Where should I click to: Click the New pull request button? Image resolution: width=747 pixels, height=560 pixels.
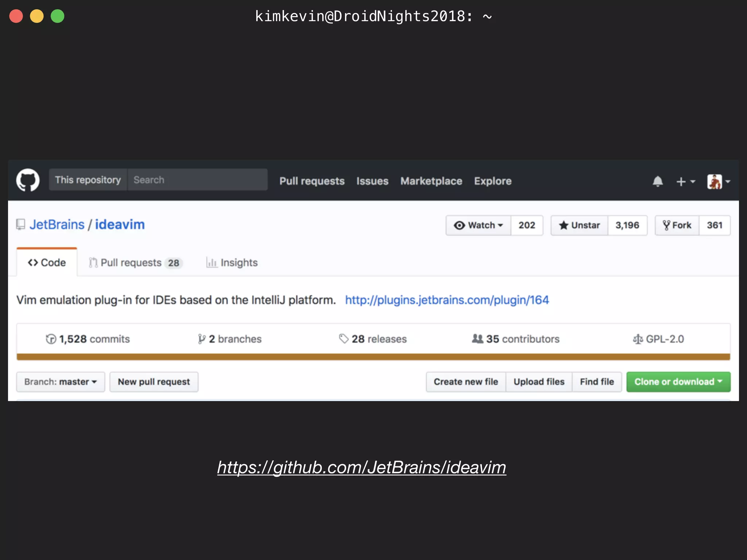(x=154, y=382)
